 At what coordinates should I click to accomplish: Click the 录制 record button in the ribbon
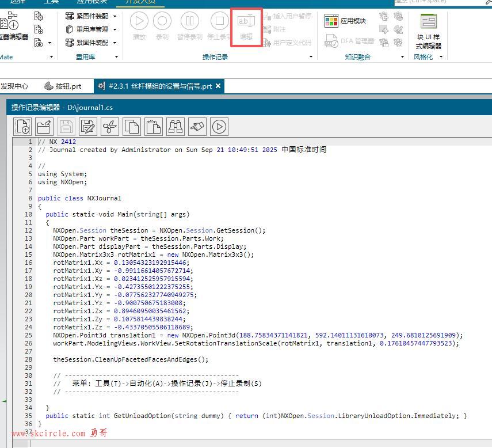[x=162, y=26]
